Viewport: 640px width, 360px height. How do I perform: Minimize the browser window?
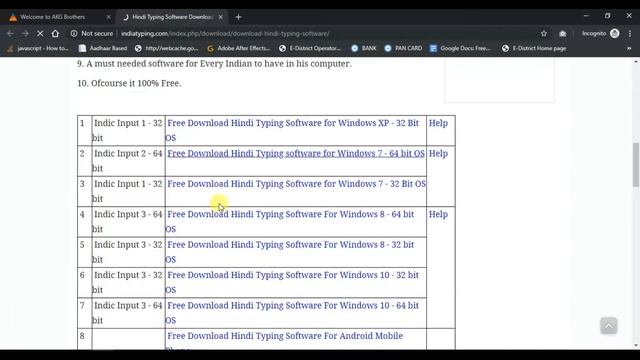pos(586,16)
